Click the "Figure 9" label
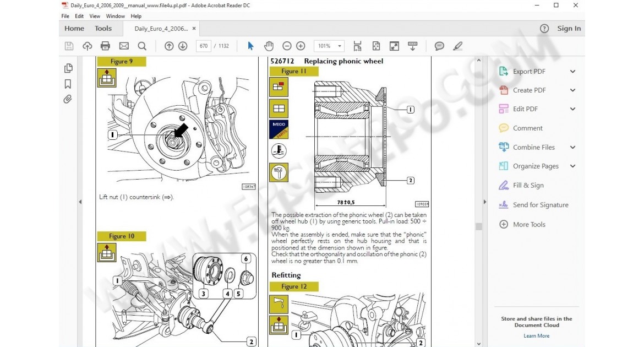This screenshot has width=644, height=347. [122, 62]
